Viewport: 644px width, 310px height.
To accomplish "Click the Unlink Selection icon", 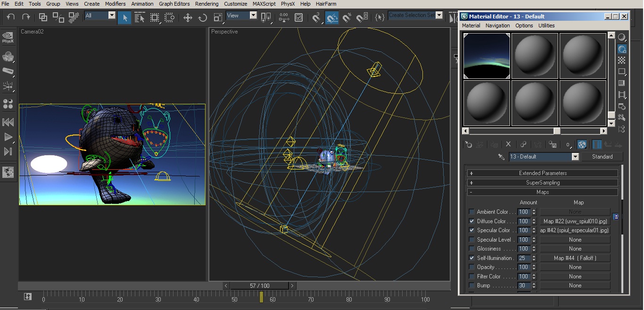I will (x=58, y=17).
